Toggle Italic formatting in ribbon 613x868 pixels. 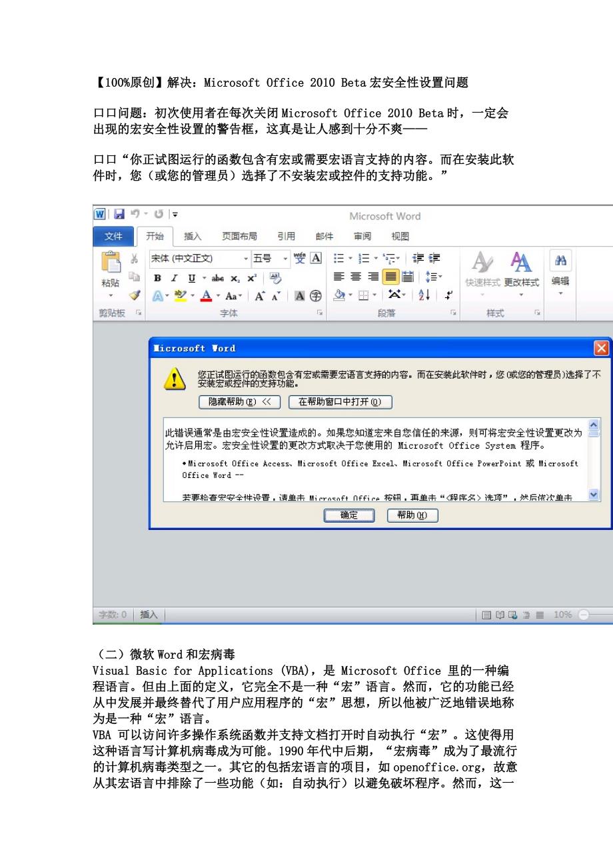(175, 279)
